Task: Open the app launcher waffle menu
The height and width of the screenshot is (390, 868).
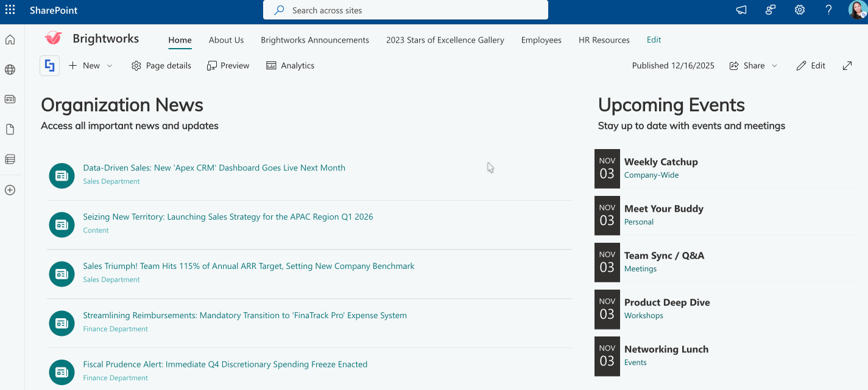Action: click(x=9, y=10)
